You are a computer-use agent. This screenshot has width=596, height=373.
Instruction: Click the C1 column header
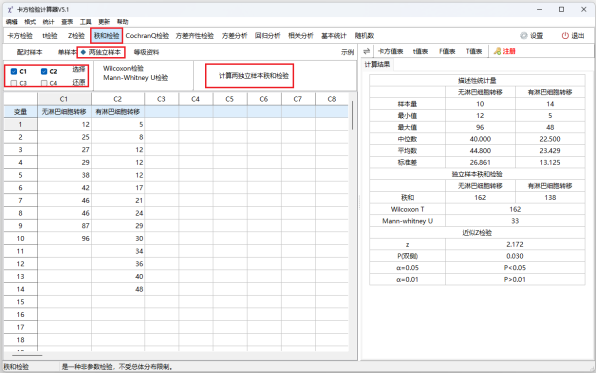(x=64, y=99)
